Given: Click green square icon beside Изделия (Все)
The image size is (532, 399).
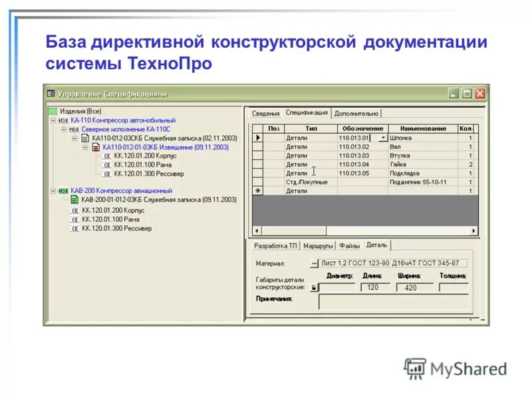Looking at the screenshot, I should tap(53, 111).
